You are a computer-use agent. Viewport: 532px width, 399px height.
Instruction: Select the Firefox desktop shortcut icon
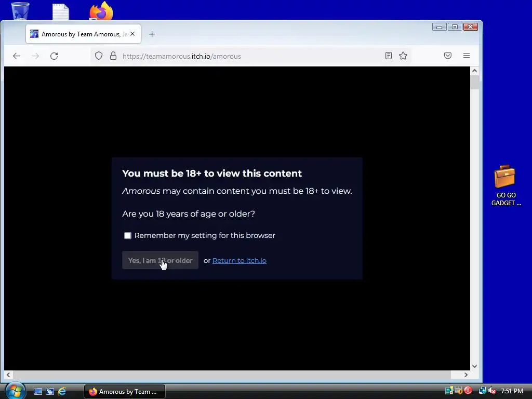[101, 10]
